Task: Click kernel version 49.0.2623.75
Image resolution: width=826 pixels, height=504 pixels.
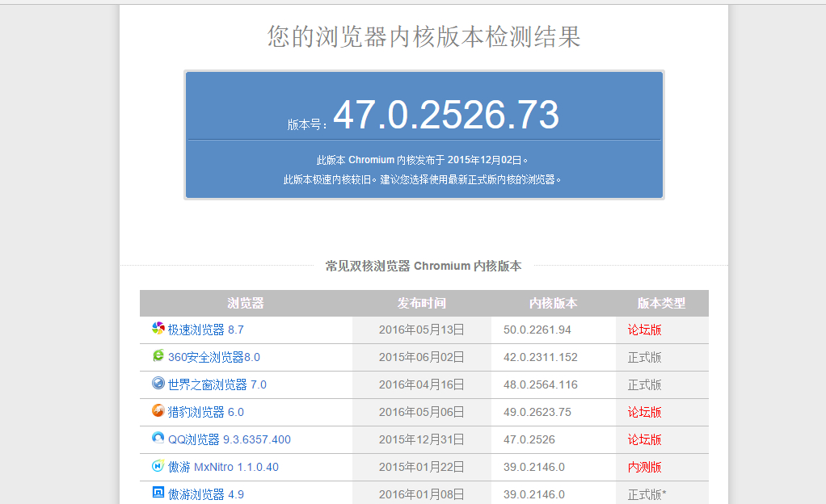Action: click(537, 413)
